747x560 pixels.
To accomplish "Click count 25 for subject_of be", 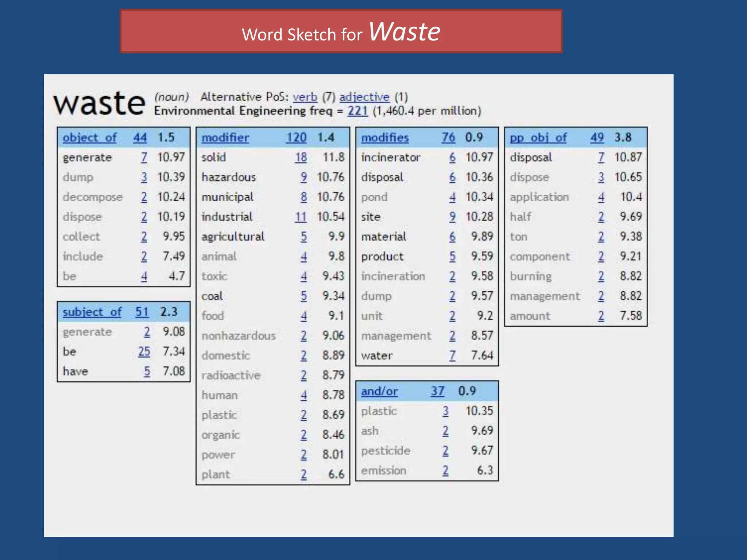I will pyautogui.click(x=144, y=351).
